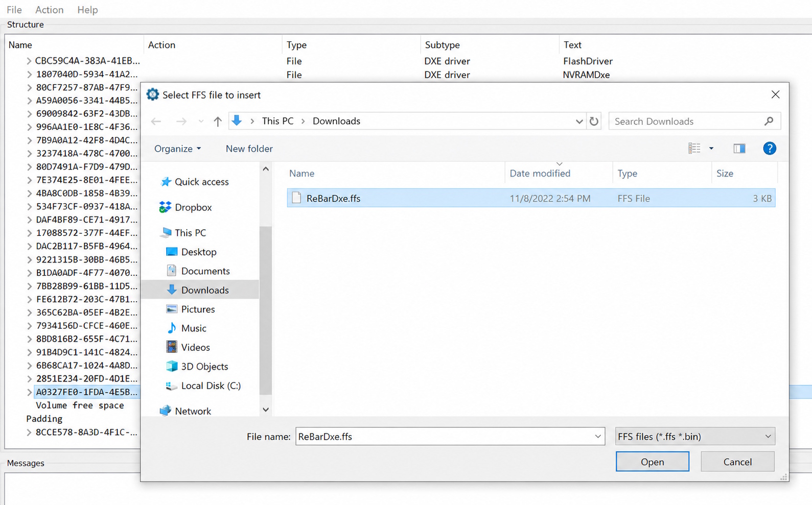Toggle the preview pane
812x505 pixels.
coord(739,149)
